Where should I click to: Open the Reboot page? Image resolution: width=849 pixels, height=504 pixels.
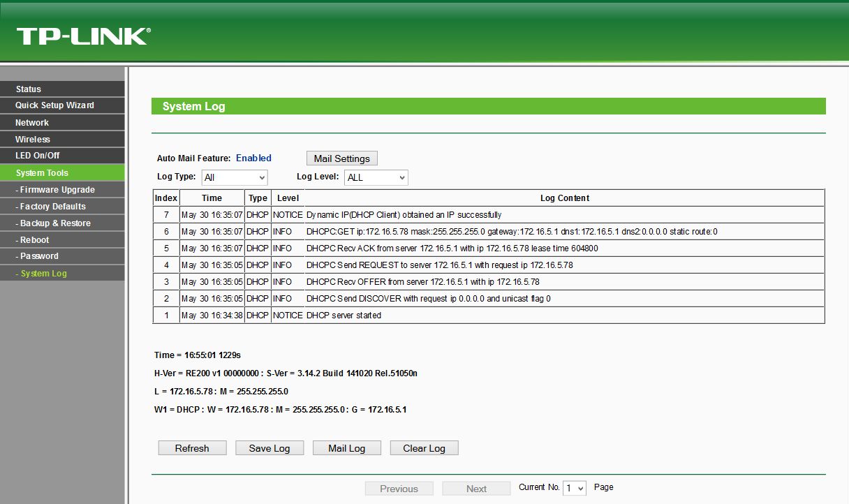pyautogui.click(x=62, y=239)
